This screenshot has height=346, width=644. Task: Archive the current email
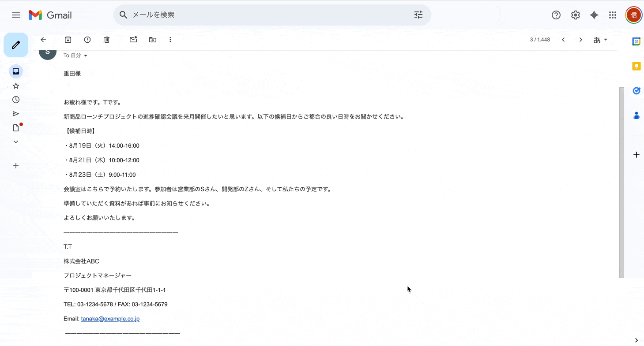tap(68, 40)
